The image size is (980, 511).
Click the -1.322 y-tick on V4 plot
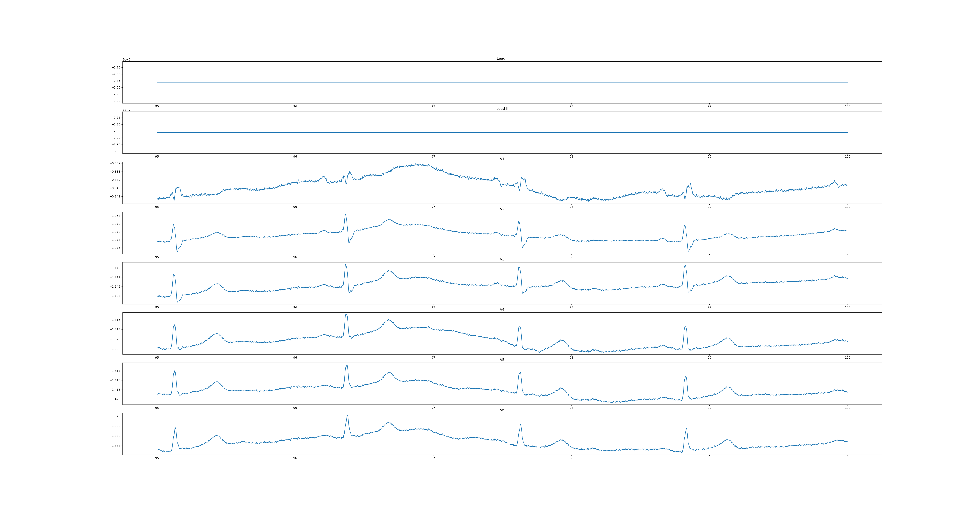point(115,349)
